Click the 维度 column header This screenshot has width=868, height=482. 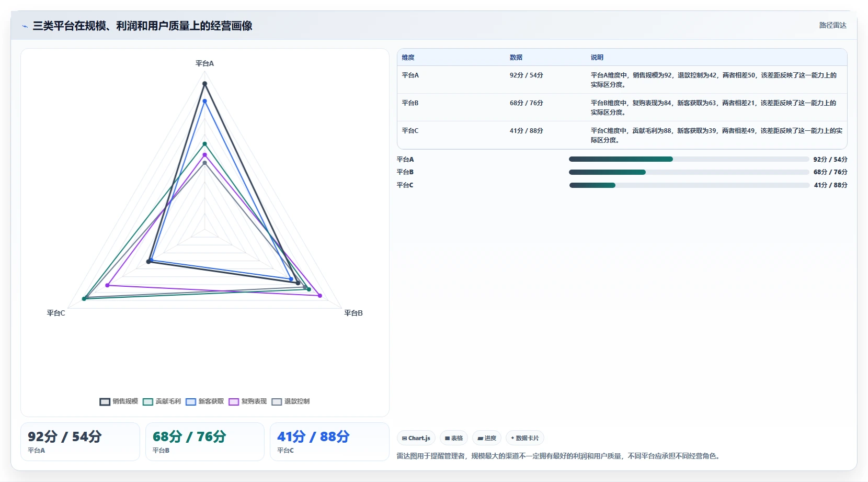(x=408, y=58)
